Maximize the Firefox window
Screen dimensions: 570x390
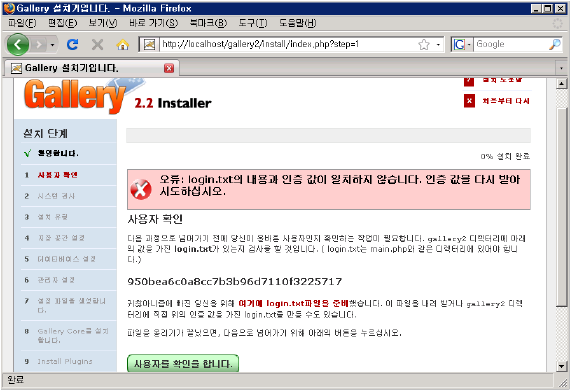click(x=547, y=8)
